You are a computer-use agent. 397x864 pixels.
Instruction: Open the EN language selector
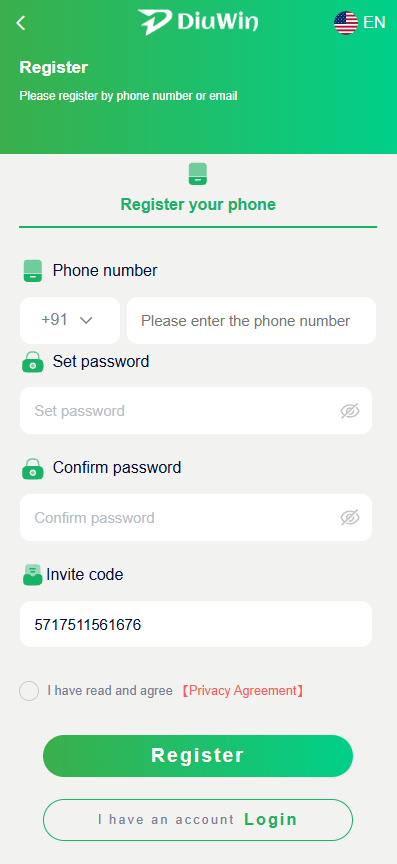374,23
